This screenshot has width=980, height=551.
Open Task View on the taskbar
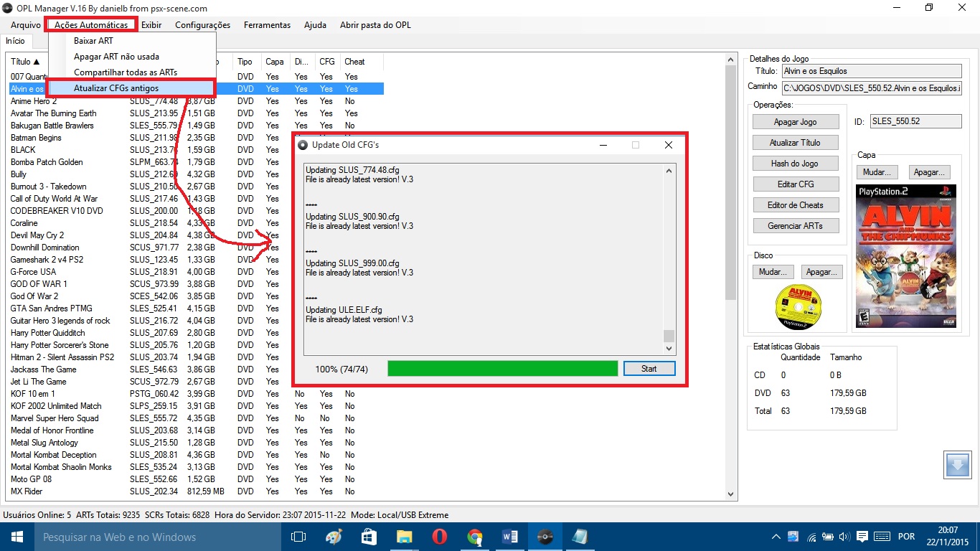[x=298, y=537]
